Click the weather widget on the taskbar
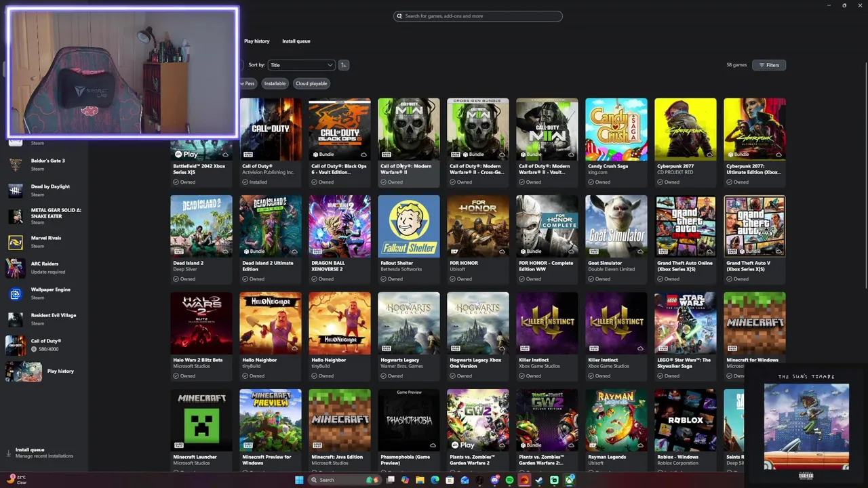The image size is (868, 488). (16, 480)
